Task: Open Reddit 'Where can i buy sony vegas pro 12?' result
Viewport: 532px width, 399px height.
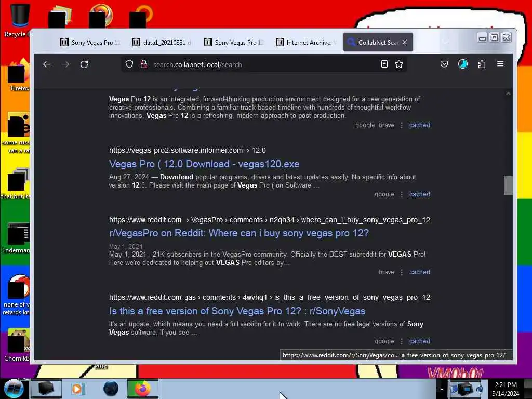Action: (239, 233)
